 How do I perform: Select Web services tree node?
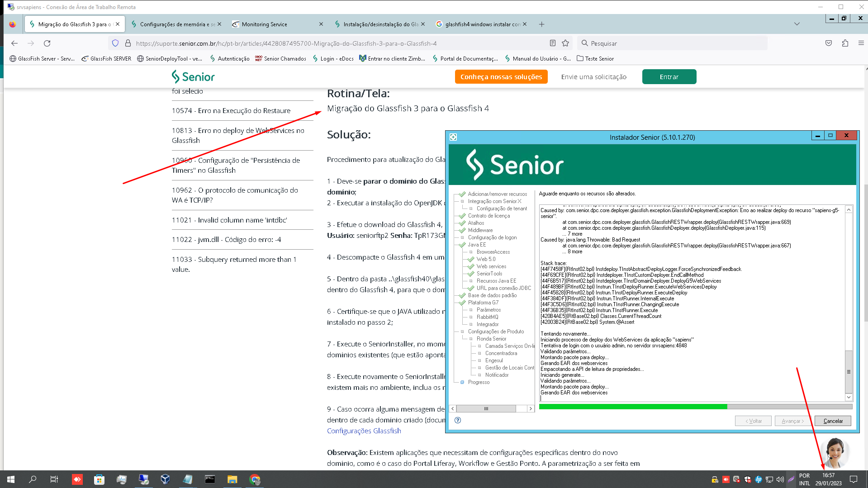[491, 266]
